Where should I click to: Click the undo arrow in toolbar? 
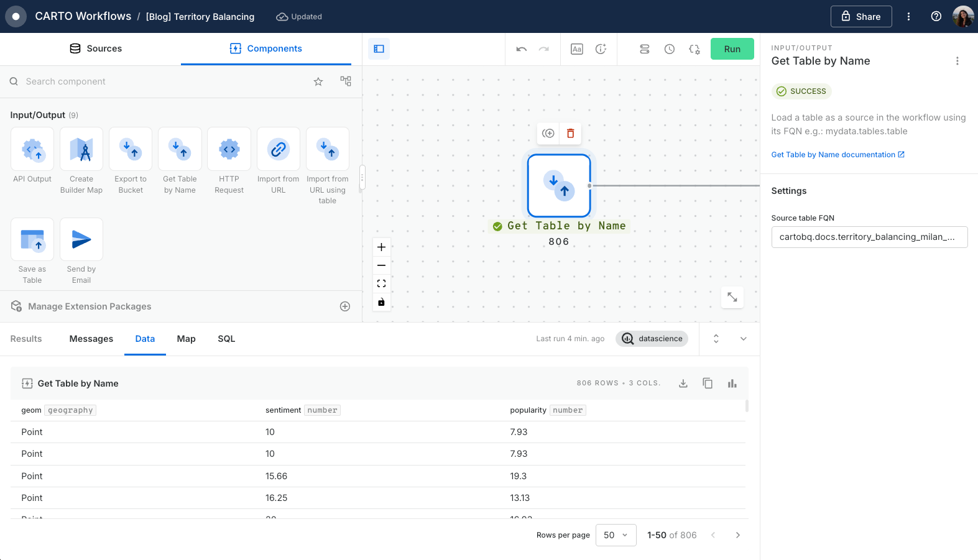coord(522,49)
